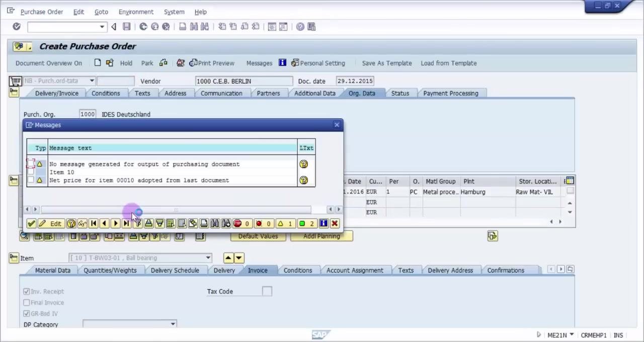Open Purchase Order menu
The image size is (644, 342).
(x=42, y=12)
